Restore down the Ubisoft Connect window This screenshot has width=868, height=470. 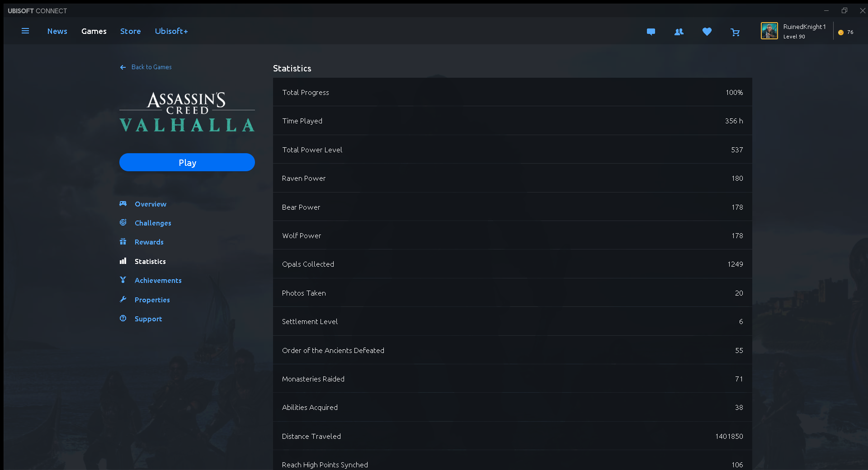click(844, 10)
